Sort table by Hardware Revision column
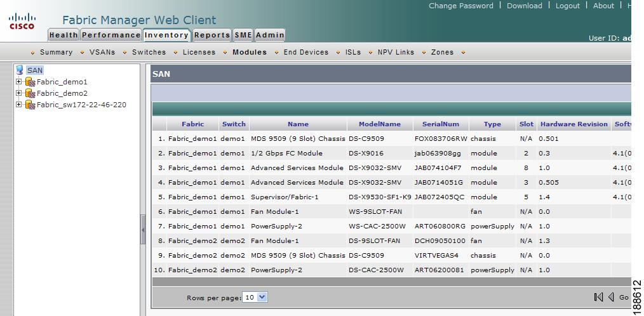 [x=574, y=124]
